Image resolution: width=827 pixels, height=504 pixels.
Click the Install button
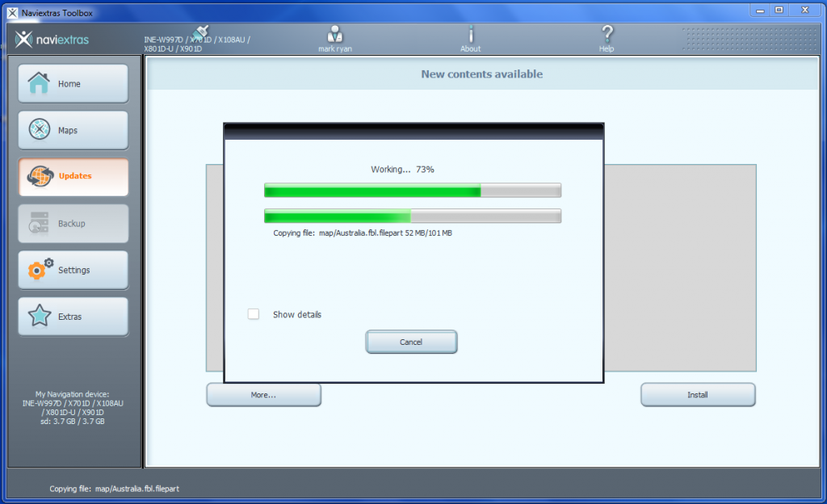pos(698,394)
